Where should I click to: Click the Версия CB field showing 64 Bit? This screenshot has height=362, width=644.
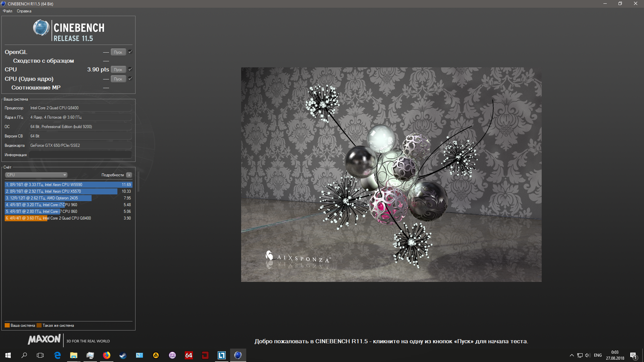pyautogui.click(x=80, y=136)
